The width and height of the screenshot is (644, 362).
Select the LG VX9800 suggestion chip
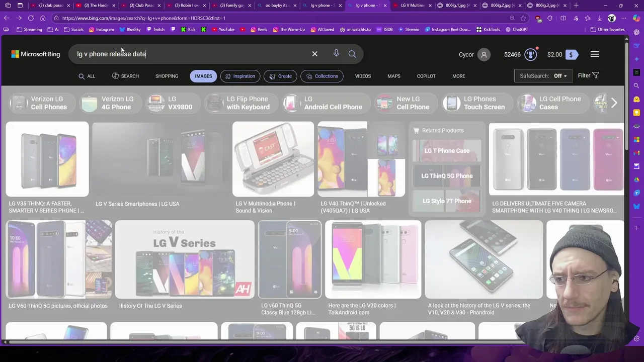click(x=174, y=103)
